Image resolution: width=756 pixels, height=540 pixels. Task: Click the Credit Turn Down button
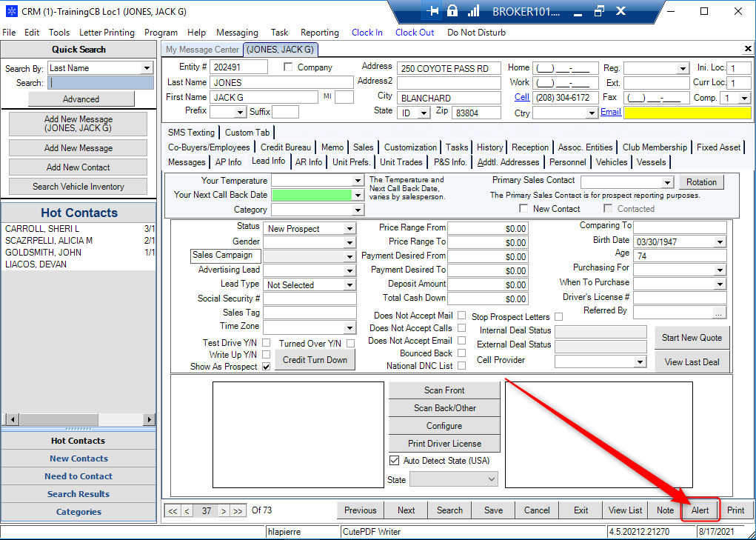coord(315,360)
